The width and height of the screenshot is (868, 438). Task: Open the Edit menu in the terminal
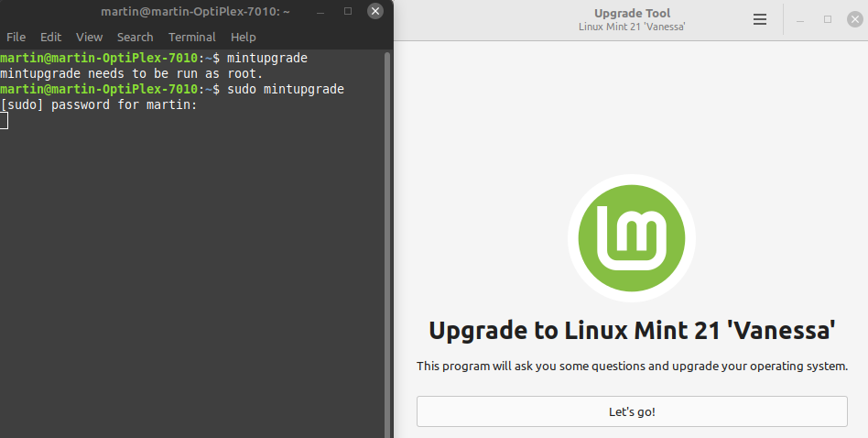tap(50, 37)
